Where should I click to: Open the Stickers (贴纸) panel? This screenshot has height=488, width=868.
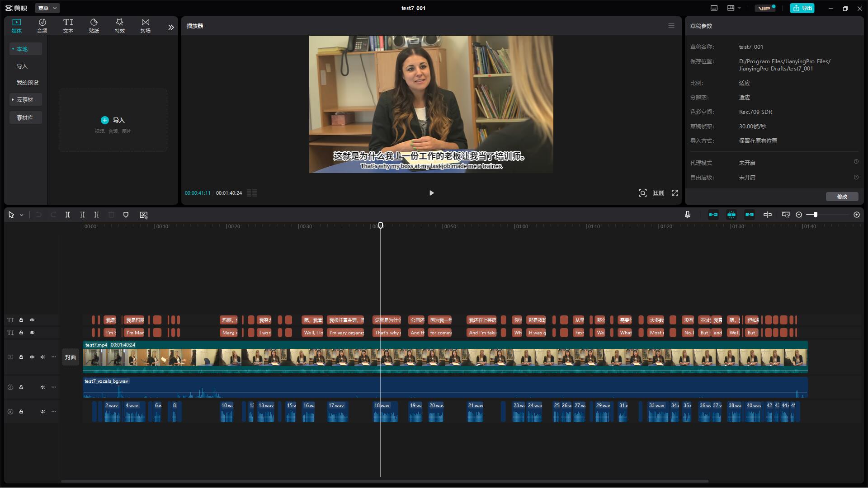tap(94, 26)
